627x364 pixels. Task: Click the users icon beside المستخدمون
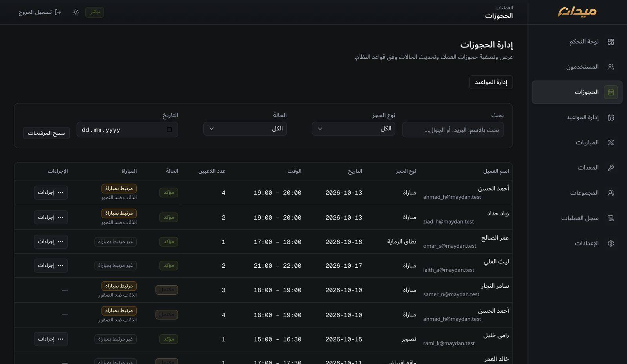pos(611,67)
